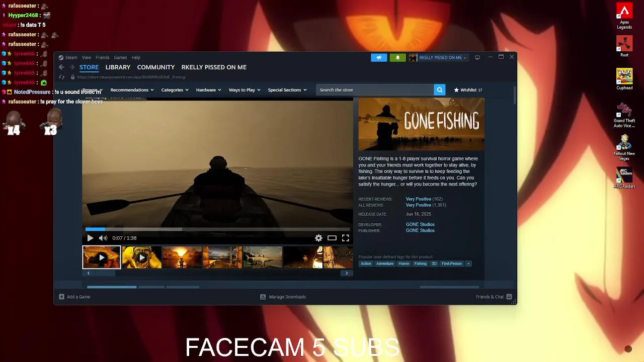The height and width of the screenshot is (362, 644).
Task: Click the Add a Game plus icon
Action: [61, 297]
